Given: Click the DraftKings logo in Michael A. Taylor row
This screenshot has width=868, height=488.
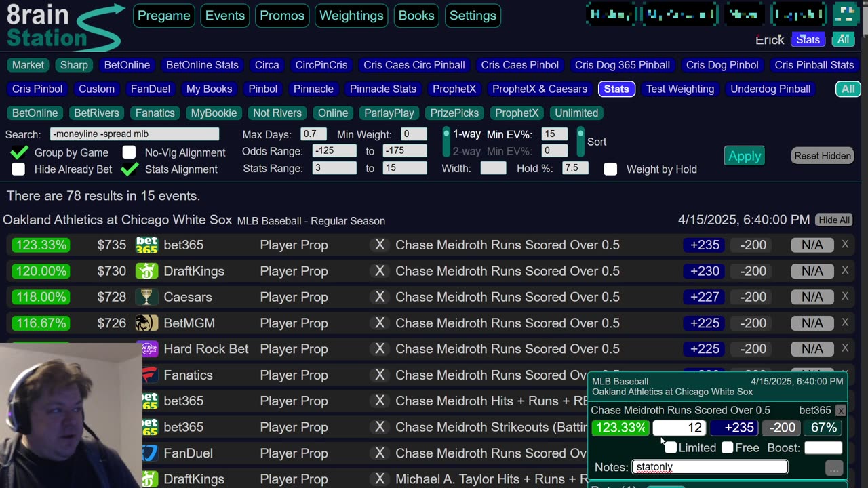Looking at the screenshot, I should [x=150, y=479].
